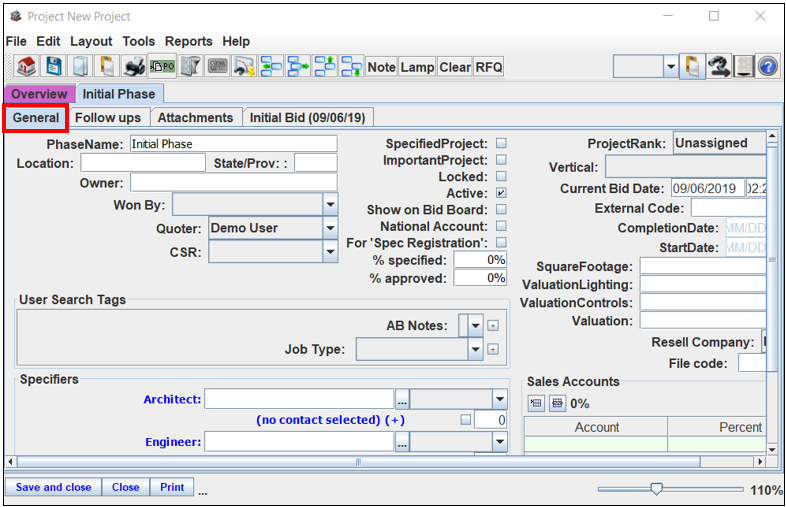Open the Won By dropdown
Image resolution: width=786 pixels, height=507 pixels.
coord(330,205)
